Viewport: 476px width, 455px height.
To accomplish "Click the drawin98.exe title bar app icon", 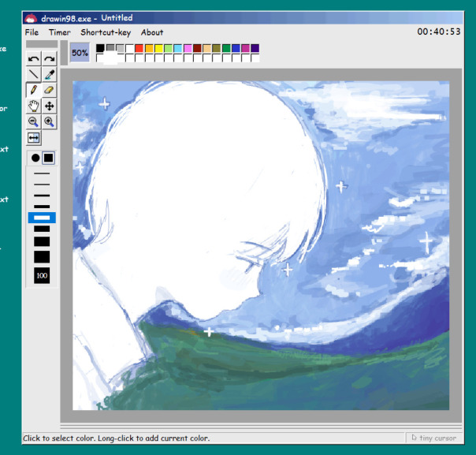I will click(x=31, y=18).
